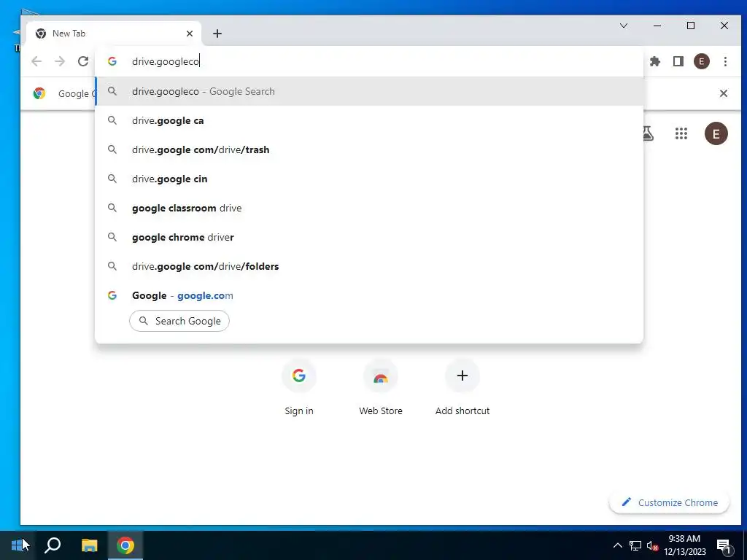The image size is (747, 560).
Task: Open Chrome's three-dot menu
Action: pyautogui.click(x=725, y=61)
